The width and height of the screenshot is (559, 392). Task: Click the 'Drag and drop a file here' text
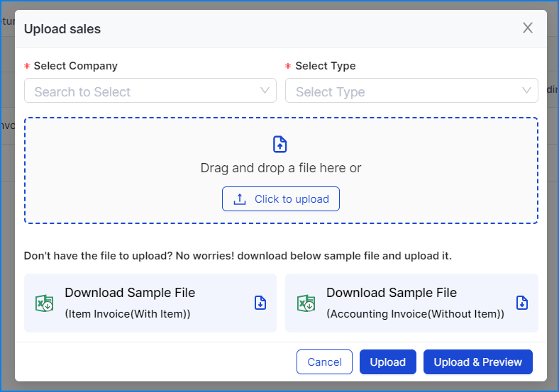coord(280,168)
